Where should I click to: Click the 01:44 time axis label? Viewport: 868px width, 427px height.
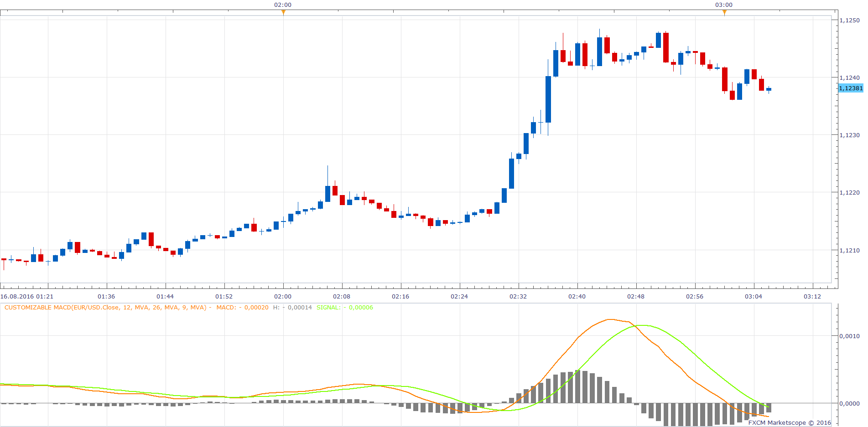click(165, 296)
